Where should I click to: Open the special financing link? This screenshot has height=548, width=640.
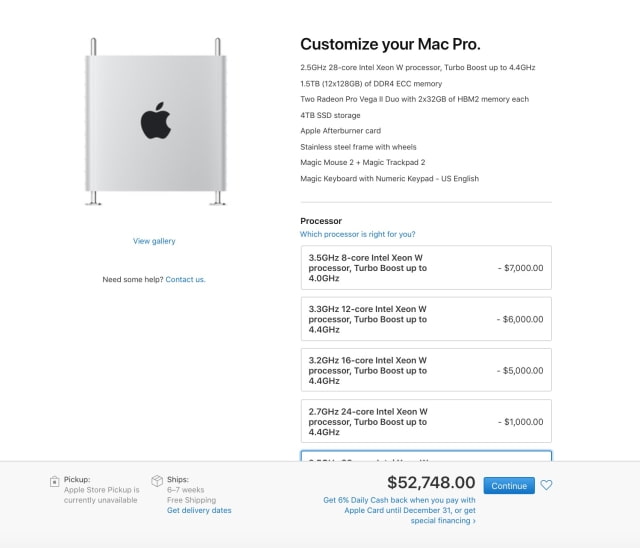pos(442,520)
